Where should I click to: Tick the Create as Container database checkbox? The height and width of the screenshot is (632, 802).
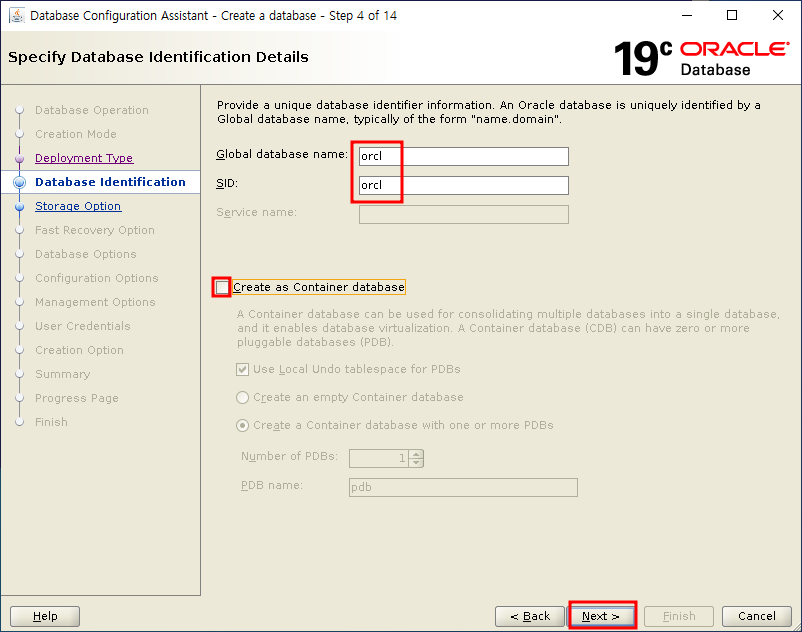point(222,287)
